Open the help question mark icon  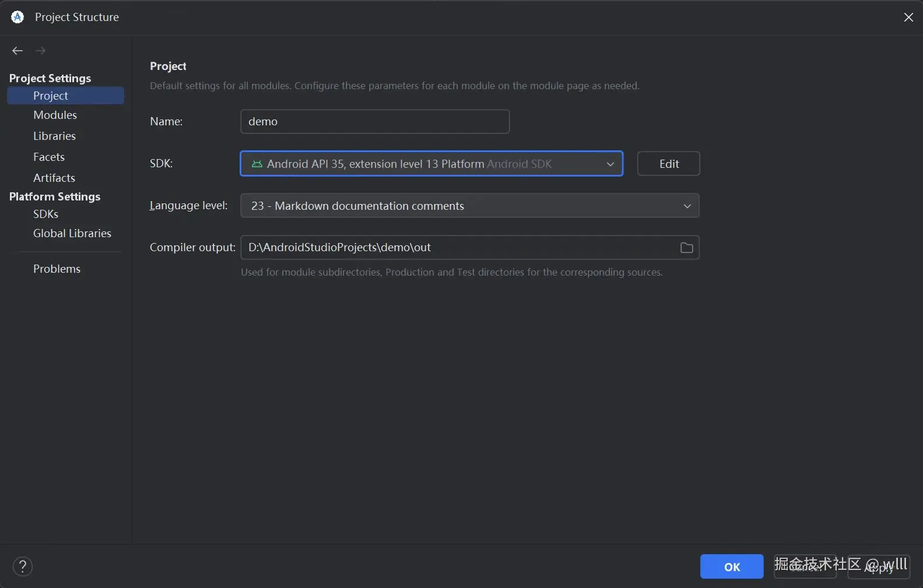pyautogui.click(x=23, y=566)
